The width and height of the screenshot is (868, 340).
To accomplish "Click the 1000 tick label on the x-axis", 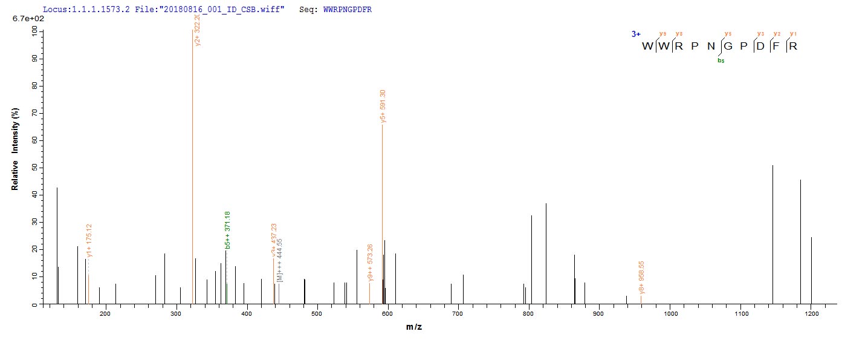I will pyautogui.click(x=670, y=313).
